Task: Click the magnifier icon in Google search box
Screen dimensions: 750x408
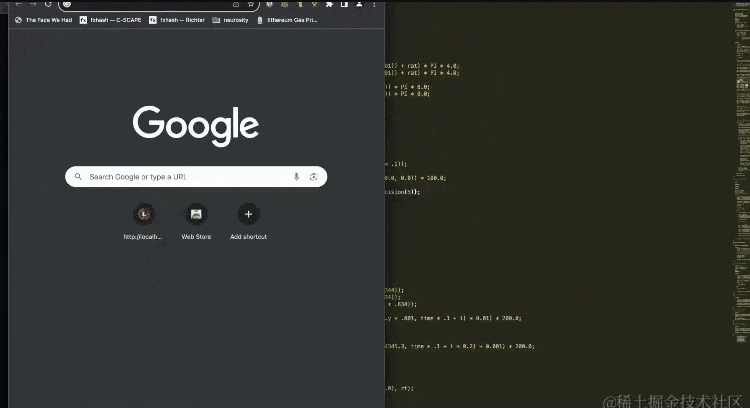Action: click(x=78, y=176)
